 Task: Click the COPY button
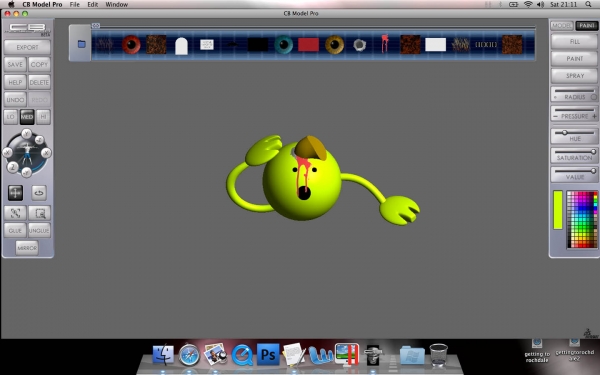(39, 64)
